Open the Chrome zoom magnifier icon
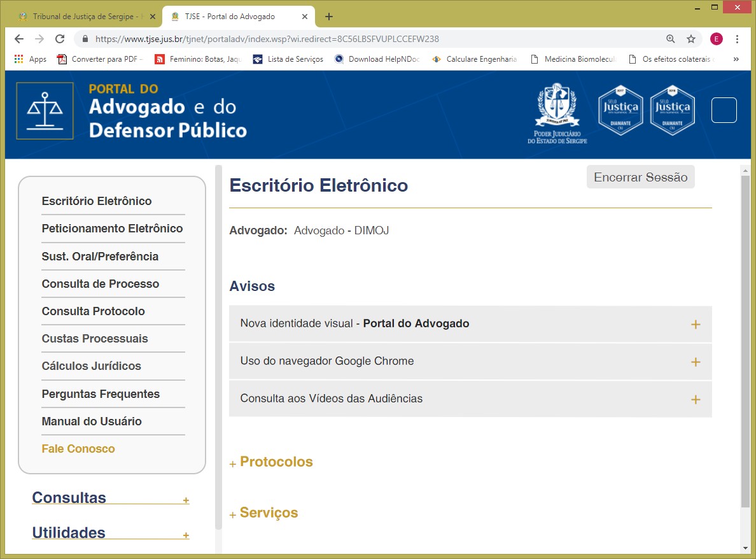Screen dimensions: 756x559 (x=670, y=39)
